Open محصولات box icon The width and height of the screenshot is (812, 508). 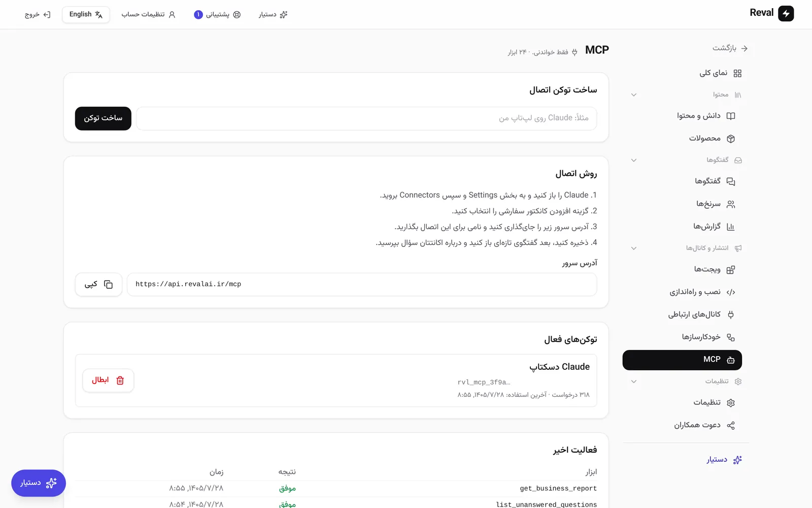click(731, 138)
